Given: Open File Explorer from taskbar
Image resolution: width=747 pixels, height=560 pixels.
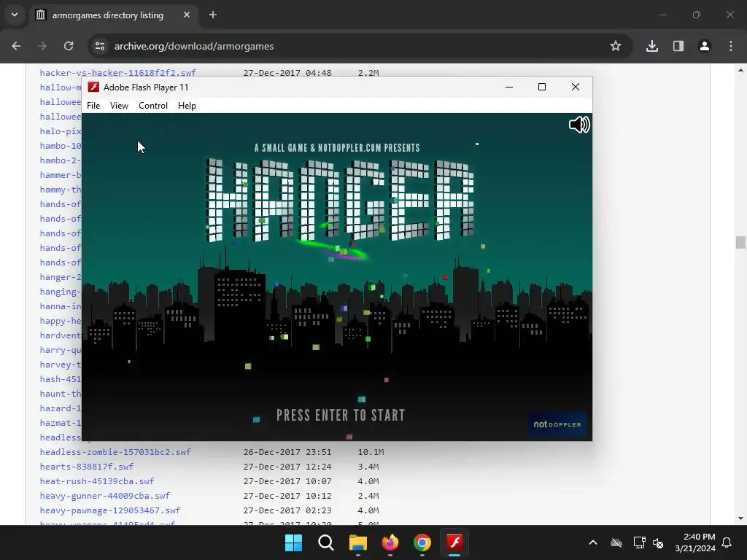Looking at the screenshot, I should coord(357,542).
